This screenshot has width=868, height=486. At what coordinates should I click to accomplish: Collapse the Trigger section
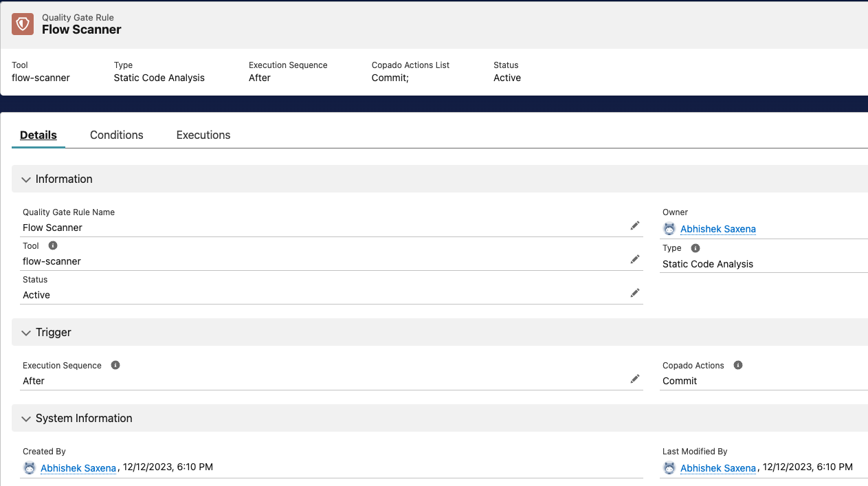(x=27, y=333)
